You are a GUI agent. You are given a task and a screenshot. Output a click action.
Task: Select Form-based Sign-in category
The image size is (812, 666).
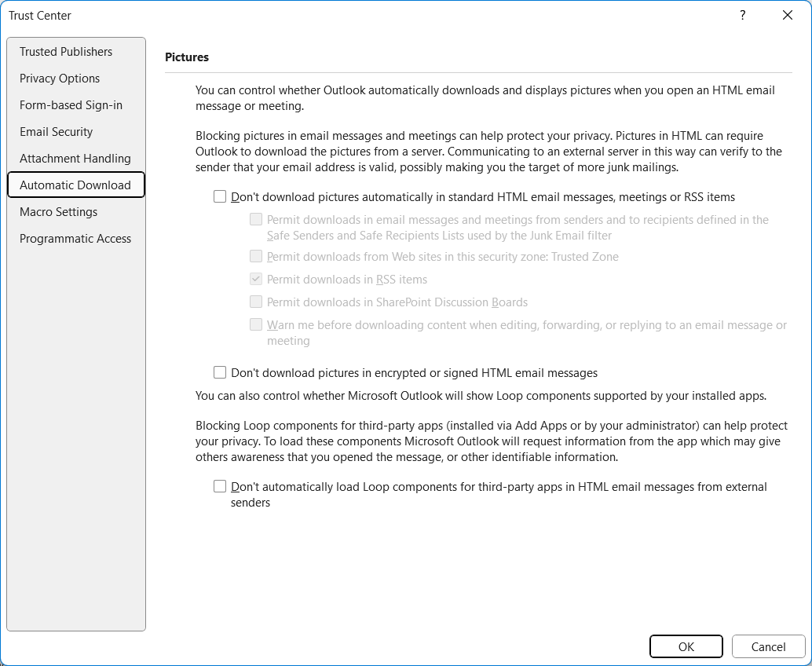[76, 105]
